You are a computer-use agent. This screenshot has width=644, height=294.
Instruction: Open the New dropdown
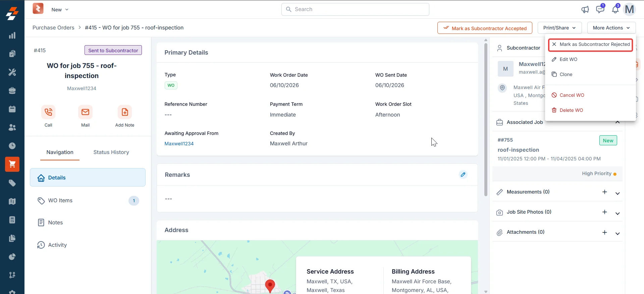(x=60, y=10)
